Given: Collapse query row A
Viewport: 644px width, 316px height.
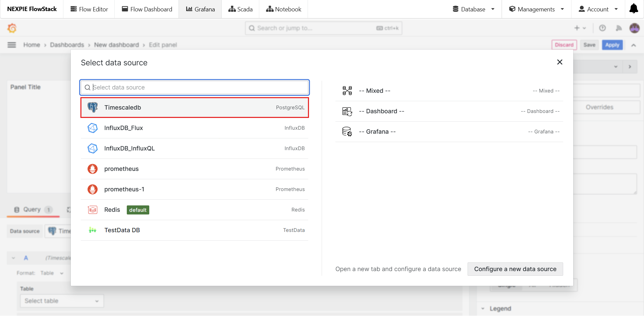Looking at the screenshot, I should tap(13, 258).
